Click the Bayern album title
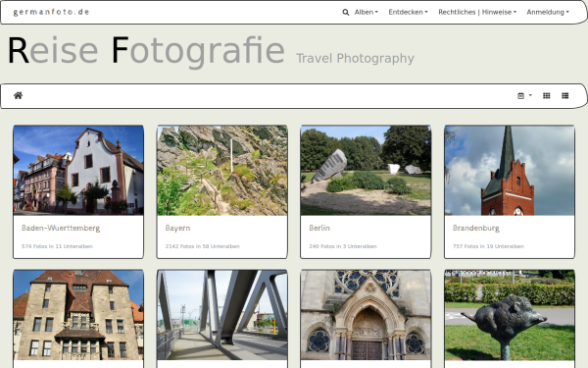The height and width of the screenshot is (368, 588). 177,228
